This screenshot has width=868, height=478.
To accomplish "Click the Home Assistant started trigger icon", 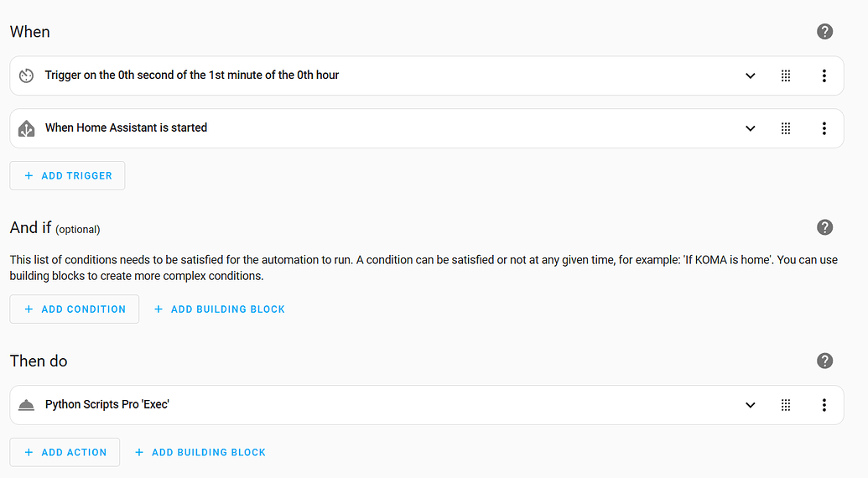I will (27, 128).
